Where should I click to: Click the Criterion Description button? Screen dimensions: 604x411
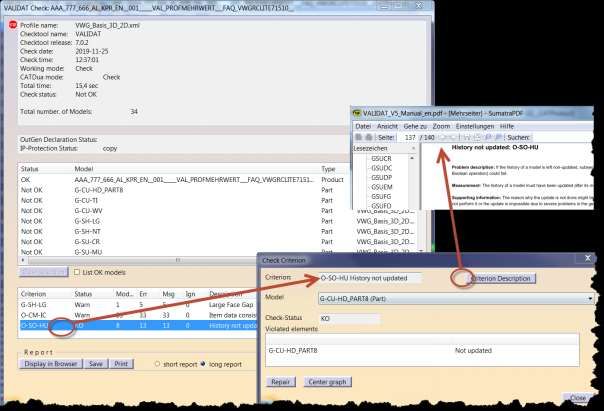501,278
